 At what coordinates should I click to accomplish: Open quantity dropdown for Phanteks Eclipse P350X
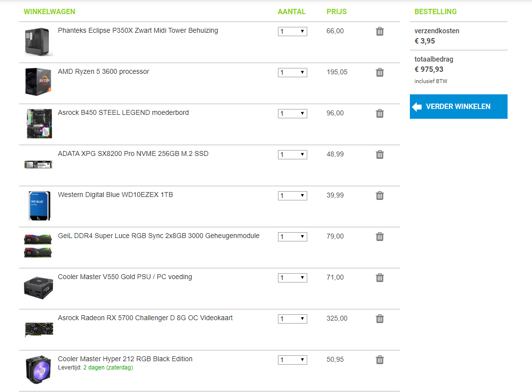293,32
